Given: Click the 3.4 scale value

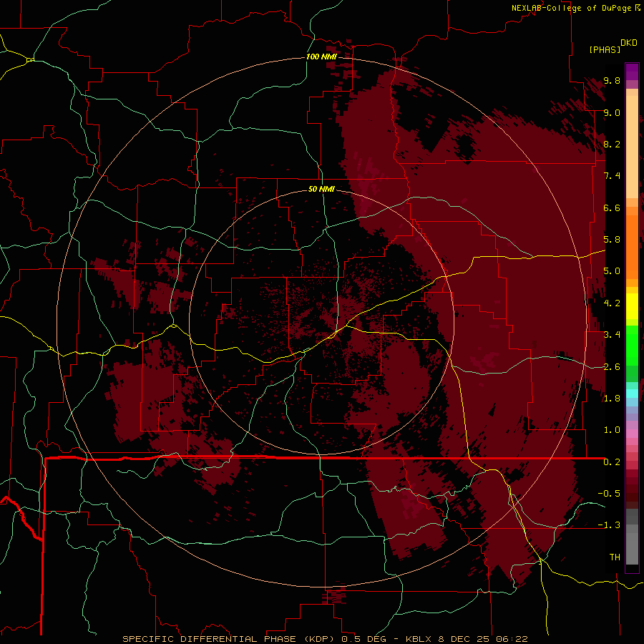Looking at the screenshot, I should [612, 335].
